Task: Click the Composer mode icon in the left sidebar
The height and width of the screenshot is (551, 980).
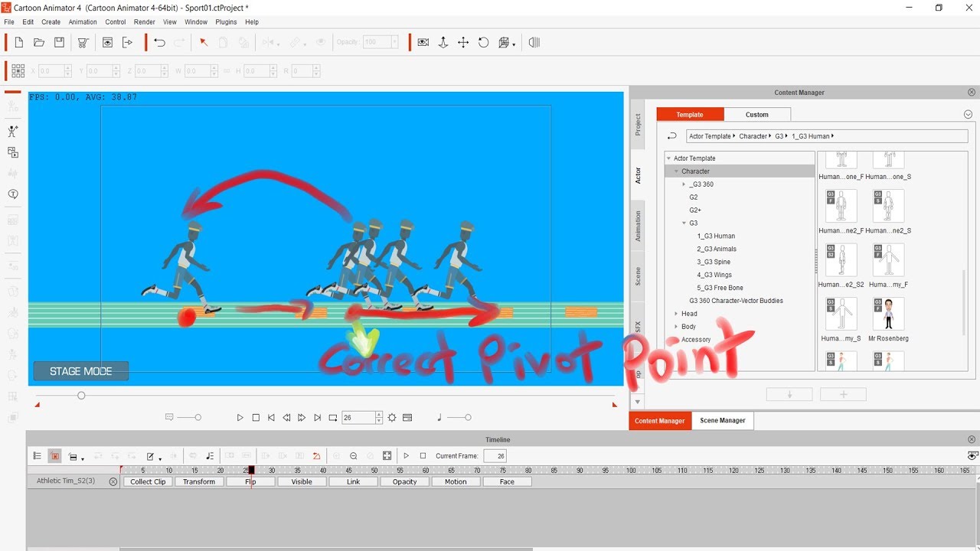Action: (x=13, y=132)
